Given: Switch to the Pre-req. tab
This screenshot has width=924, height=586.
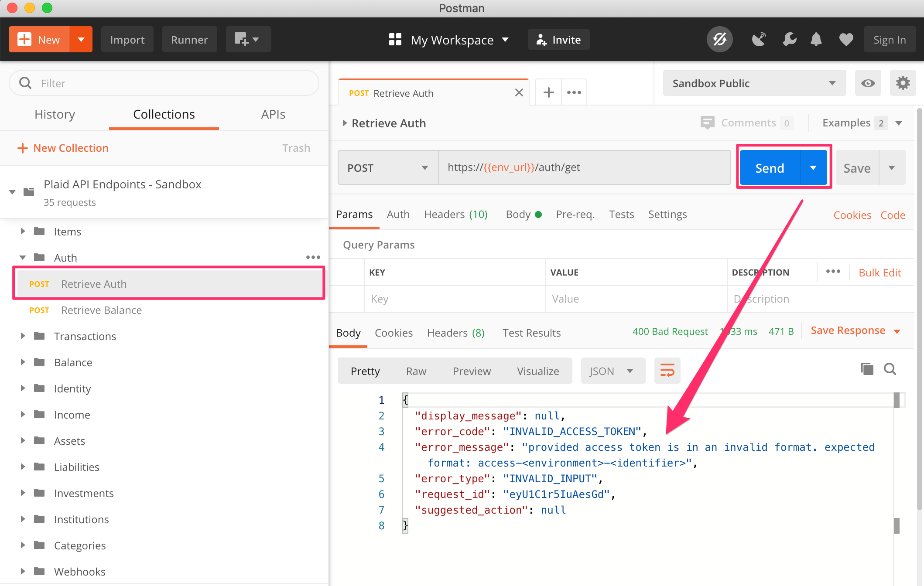Looking at the screenshot, I should [576, 215].
